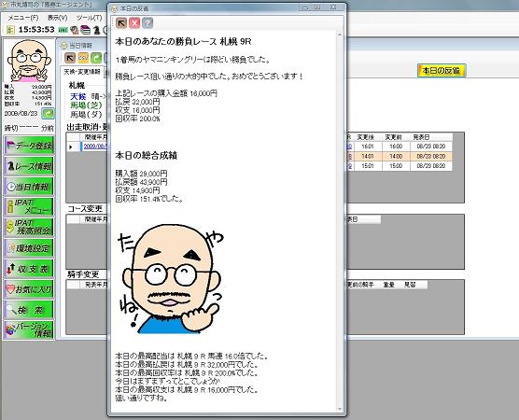The height and width of the screenshot is (420, 519).
Task: Maximize the 本日の反省 window
Action: click(x=317, y=7)
